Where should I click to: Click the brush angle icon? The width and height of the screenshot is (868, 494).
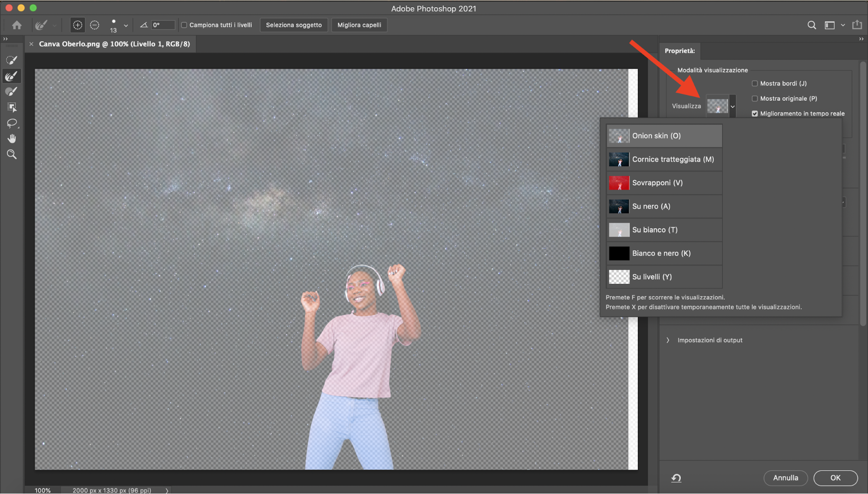[x=143, y=25]
